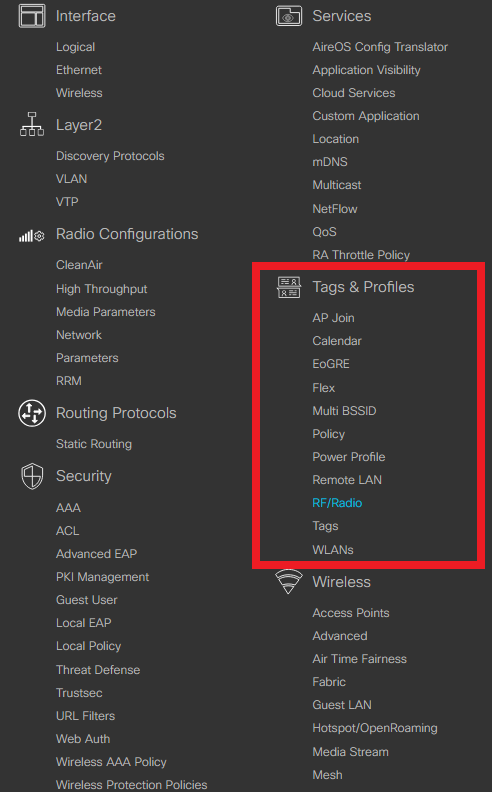Screen dimensions: 492x792
Task: Open the AAA security settings
Action: [68, 508]
